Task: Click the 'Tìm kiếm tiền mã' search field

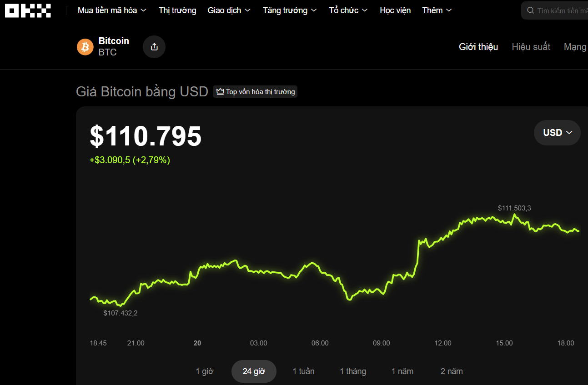Action: click(562, 10)
